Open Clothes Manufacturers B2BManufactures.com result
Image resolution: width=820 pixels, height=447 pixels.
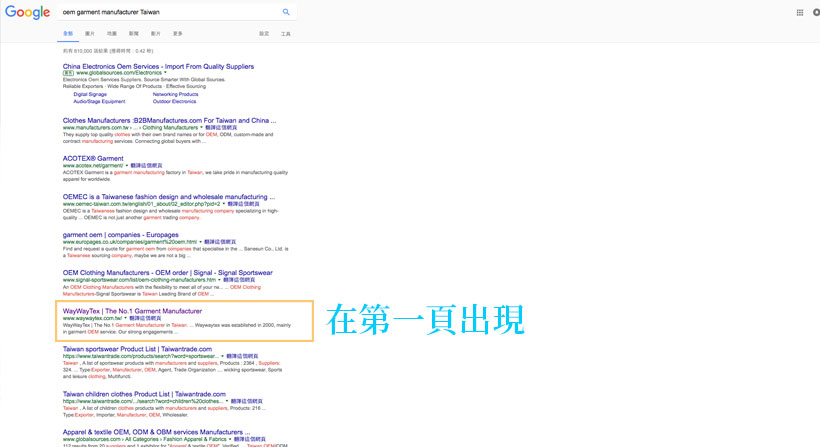click(x=169, y=120)
